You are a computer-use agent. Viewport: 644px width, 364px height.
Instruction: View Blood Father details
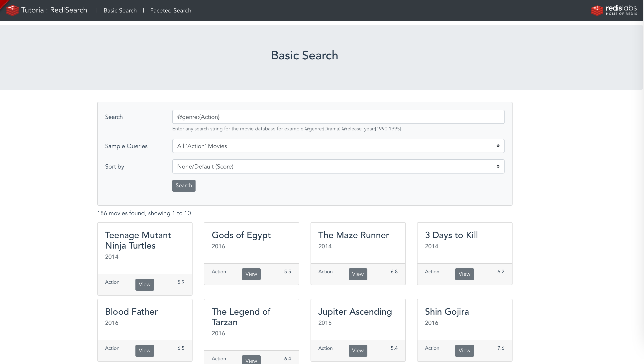point(145,351)
